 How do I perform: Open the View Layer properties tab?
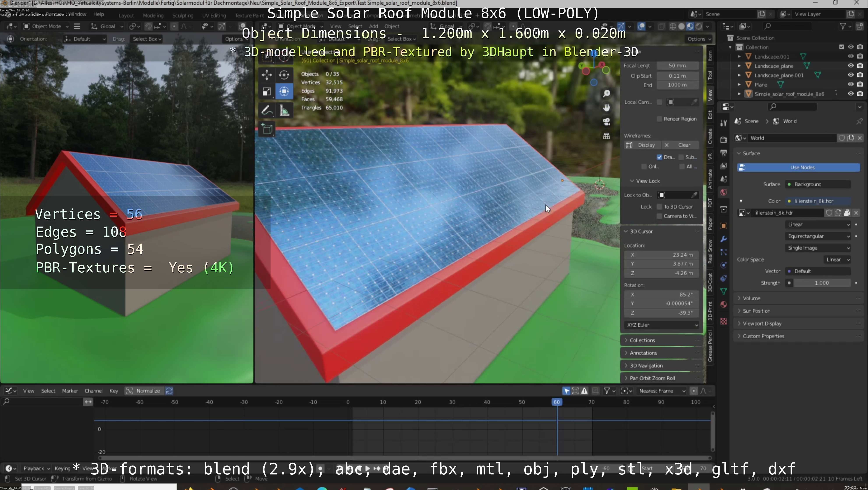pos(724,166)
